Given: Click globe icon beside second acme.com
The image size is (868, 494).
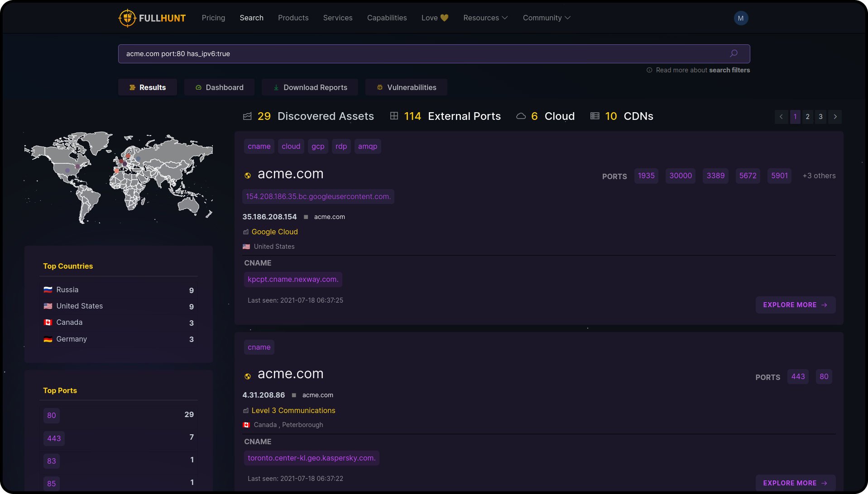Looking at the screenshot, I should tap(248, 376).
